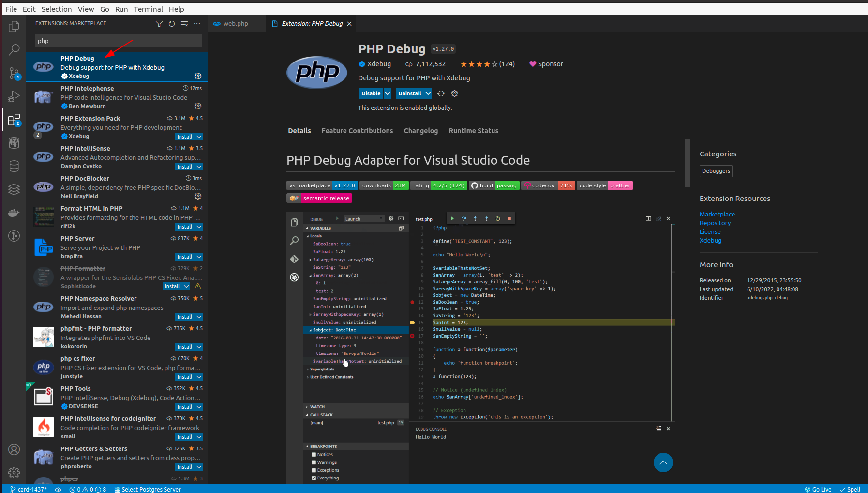This screenshot has height=493, width=868.
Task: Open Run and Debug view
Action: point(14,96)
